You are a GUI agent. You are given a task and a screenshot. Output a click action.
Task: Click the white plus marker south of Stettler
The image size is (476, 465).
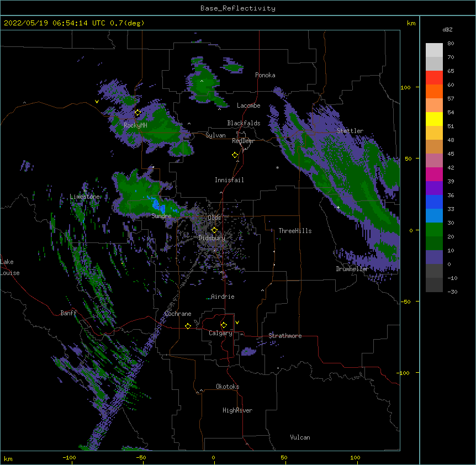pyautogui.click(x=338, y=207)
